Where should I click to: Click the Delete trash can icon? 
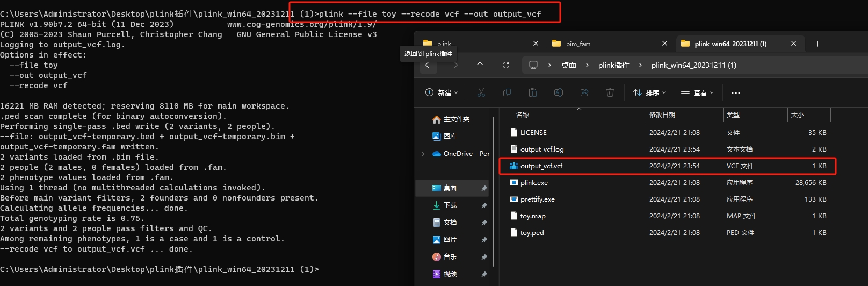610,92
